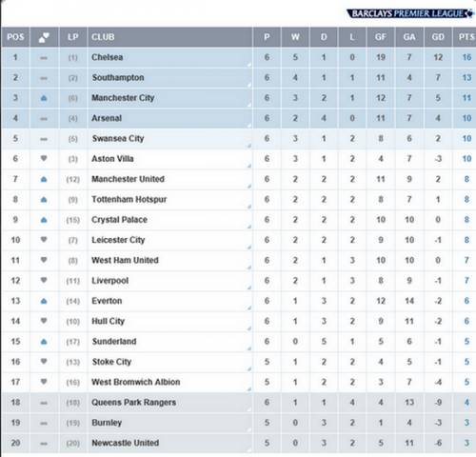Open the Arsenal club link
Image resolution: width=476 pixels, height=457 pixels.
(107, 118)
